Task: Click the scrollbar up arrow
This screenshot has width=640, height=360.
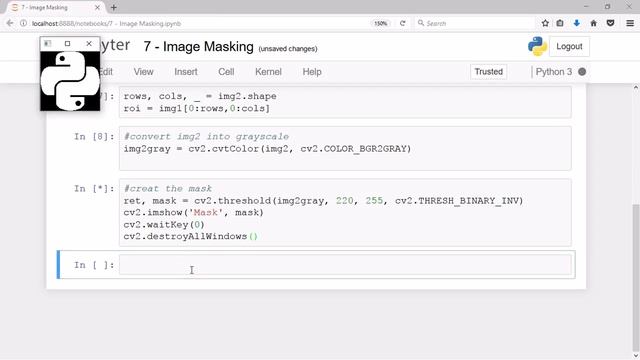Action: pyautogui.click(x=635, y=88)
